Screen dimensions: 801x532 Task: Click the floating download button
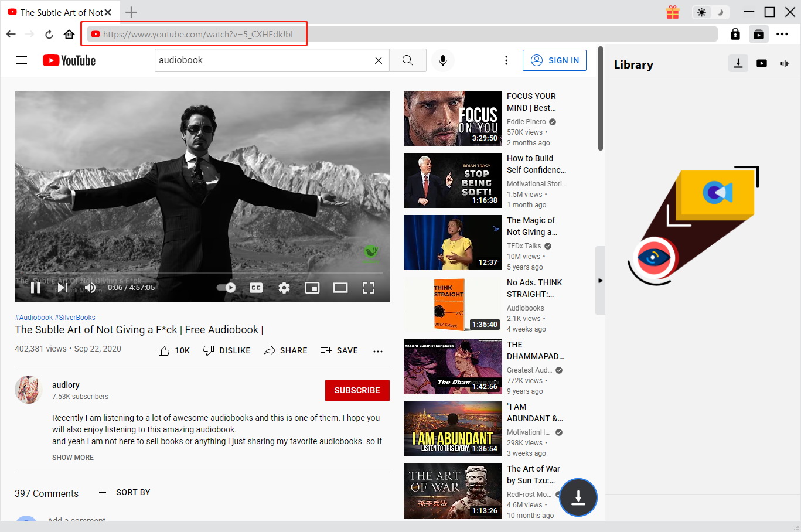click(x=578, y=497)
